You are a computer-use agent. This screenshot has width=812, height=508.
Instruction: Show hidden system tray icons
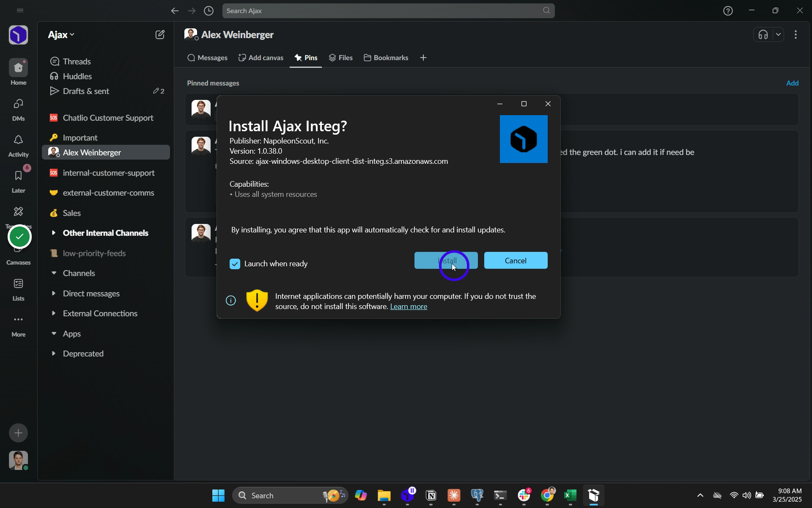pyautogui.click(x=700, y=495)
